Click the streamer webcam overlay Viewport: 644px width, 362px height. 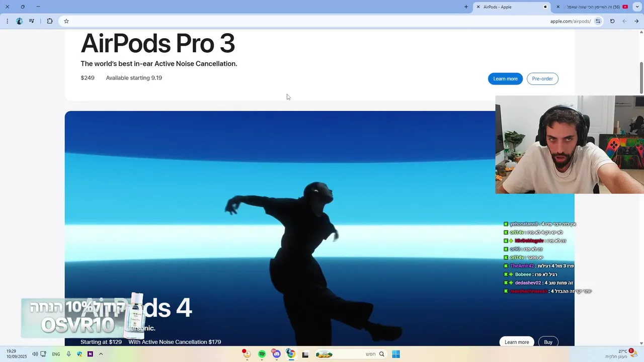click(x=570, y=145)
